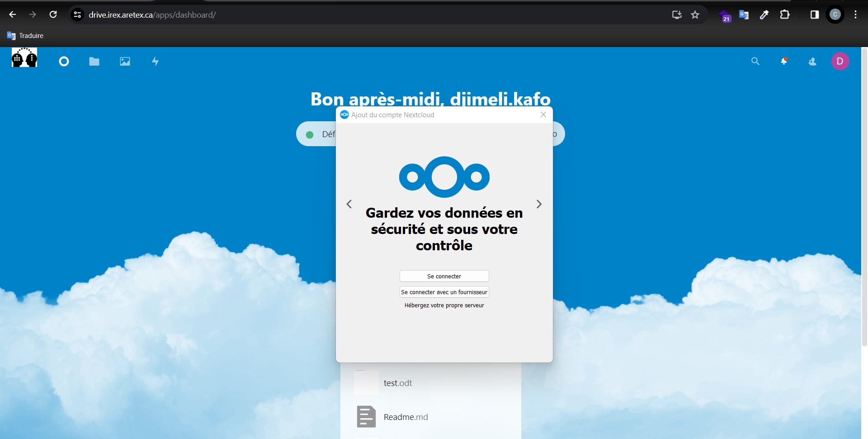Click Google Translate extension icon
This screenshot has width=868, height=439.
(x=744, y=15)
